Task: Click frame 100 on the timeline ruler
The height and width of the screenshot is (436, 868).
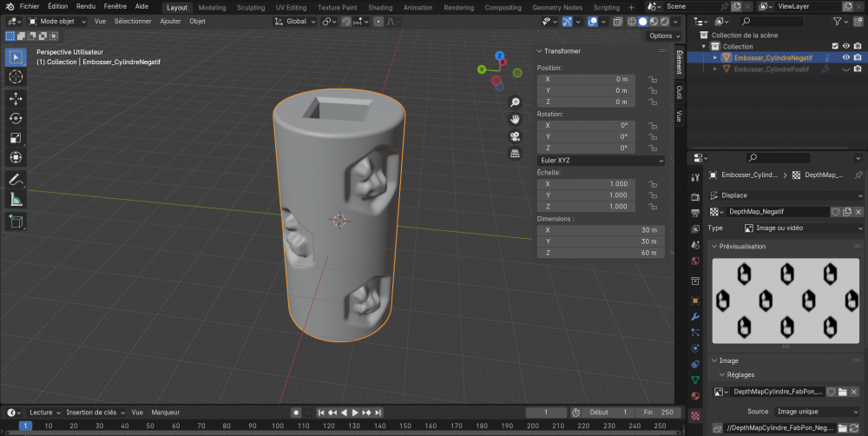Action: (276, 426)
